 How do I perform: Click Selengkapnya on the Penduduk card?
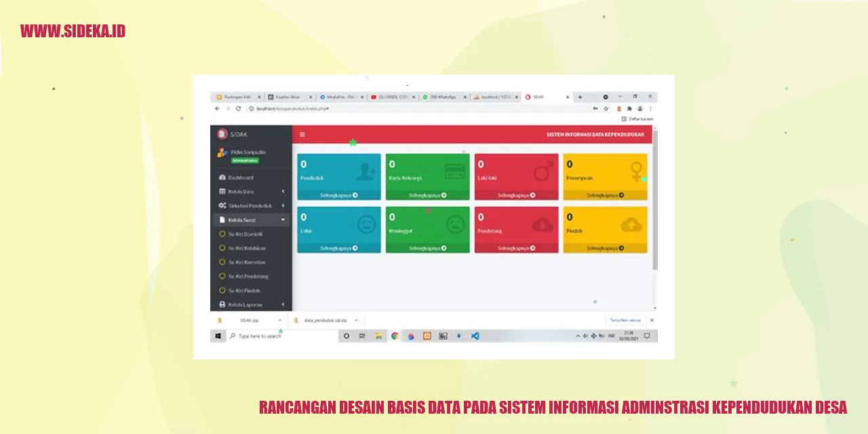coord(339,195)
